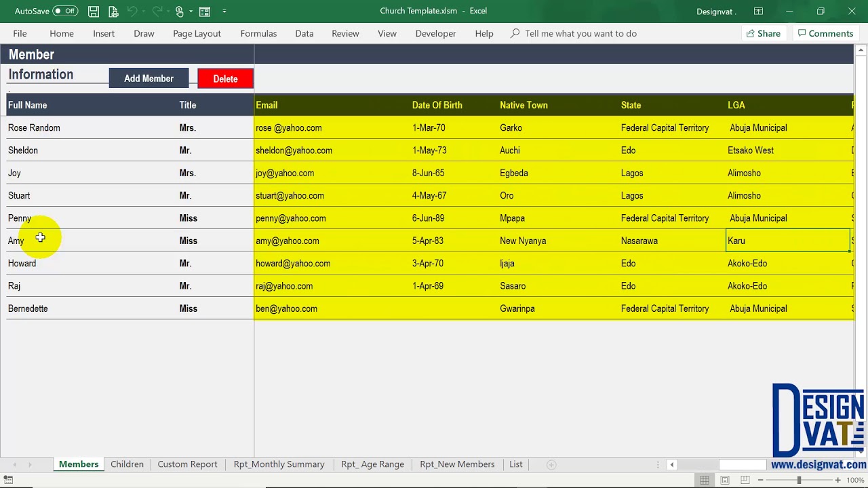The image size is (868, 488).
Task: Open the Formulas ribbon tab
Action: coord(258,33)
